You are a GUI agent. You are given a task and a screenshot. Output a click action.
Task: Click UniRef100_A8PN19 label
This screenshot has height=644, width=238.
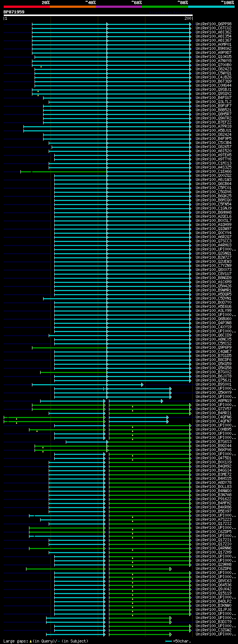[213, 401]
